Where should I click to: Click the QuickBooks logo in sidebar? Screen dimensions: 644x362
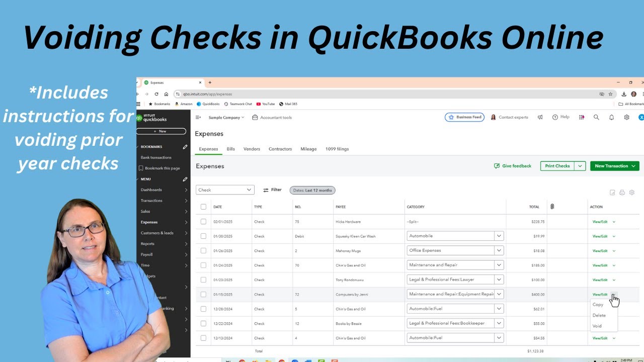click(151, 118)
